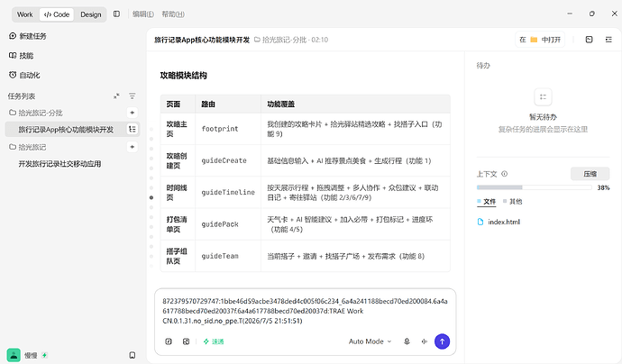The width and height of the screenshot is (622, 364).
Task: Select the 旅行记录App核心功能模块开发 task
Action: point(66,129)
